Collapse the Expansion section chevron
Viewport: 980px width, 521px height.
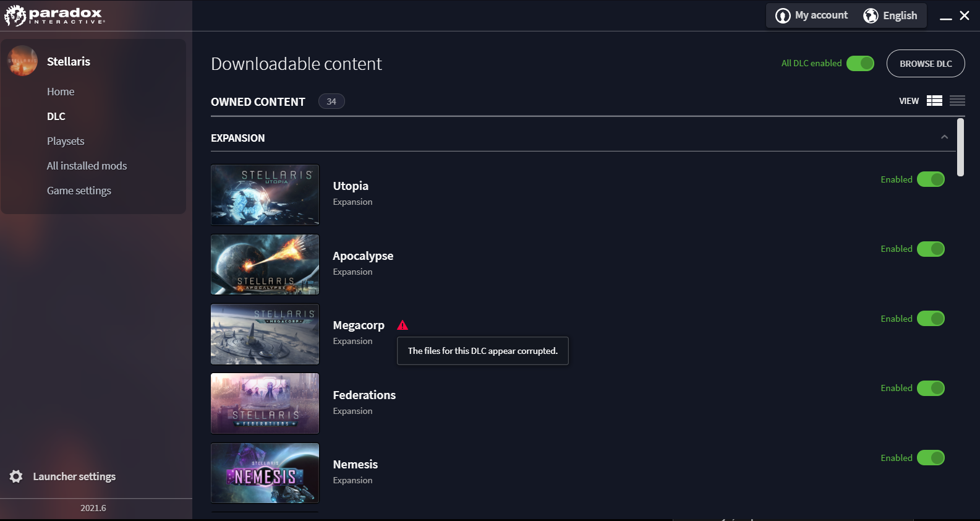click(x=944, y=137)
